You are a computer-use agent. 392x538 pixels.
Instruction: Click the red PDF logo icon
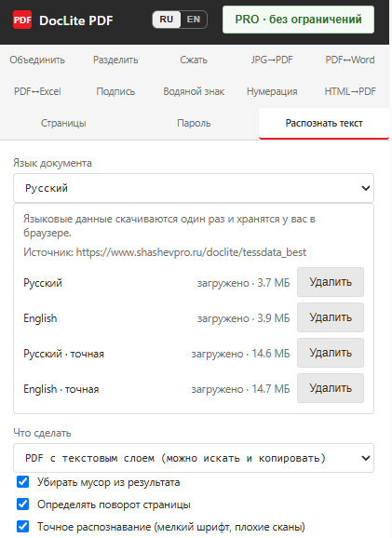[x=22, y=20]
